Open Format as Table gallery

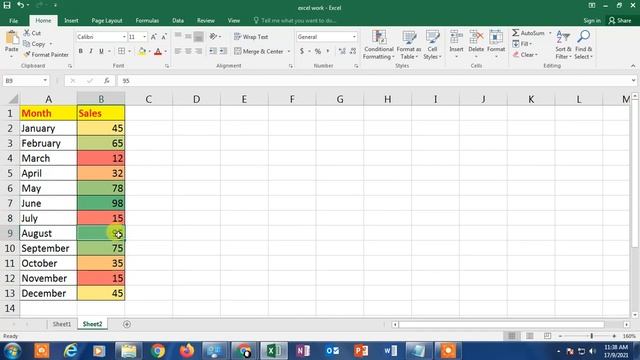(409, 45)
